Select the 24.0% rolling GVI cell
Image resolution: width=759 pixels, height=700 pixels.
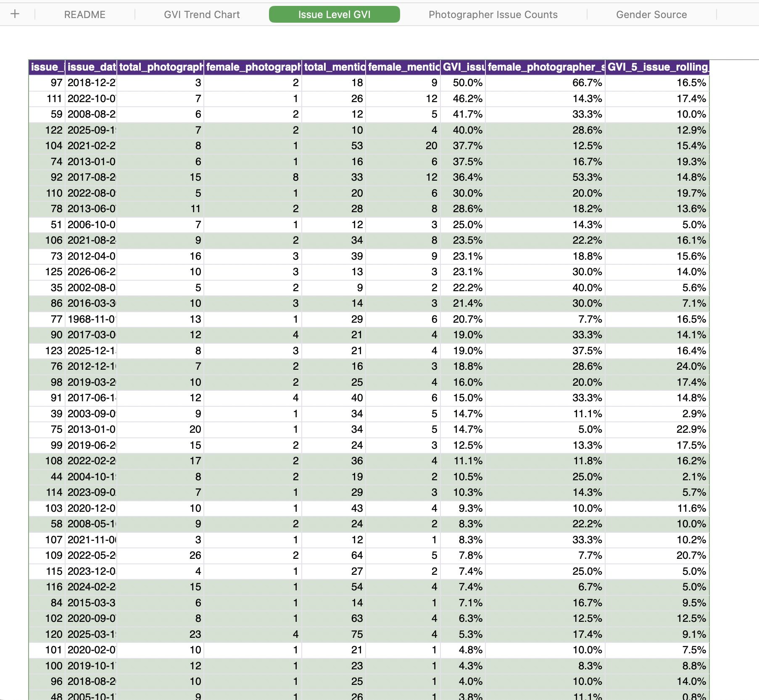[x=657, y=366]
